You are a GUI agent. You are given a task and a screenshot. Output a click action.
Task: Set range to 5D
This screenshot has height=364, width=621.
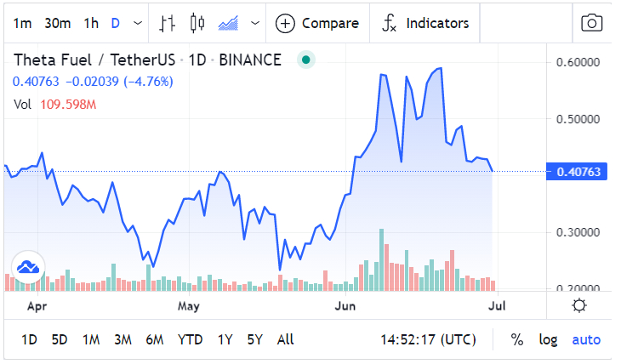click(x=60, y=339)
